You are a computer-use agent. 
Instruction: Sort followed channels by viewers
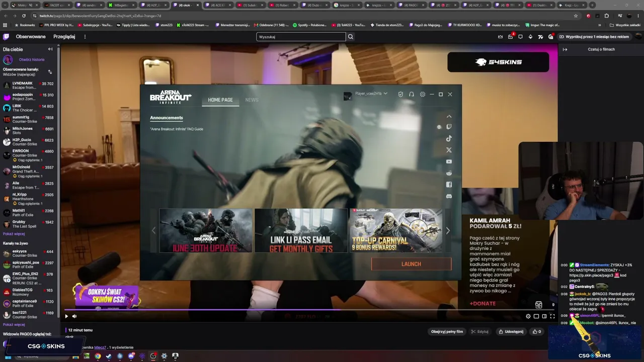coord(50,72)
